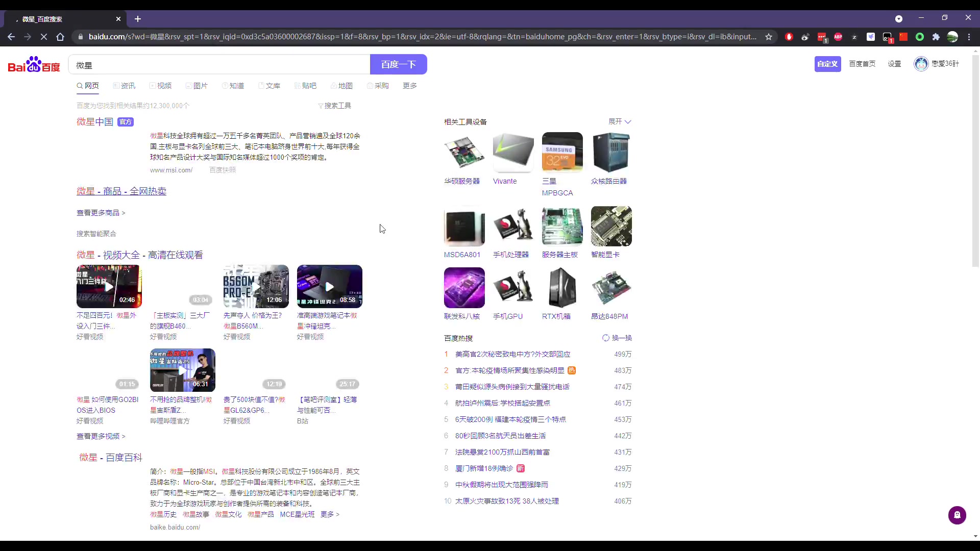This screenshot has height=551, width=980.
Task: Open a new browser tab
Action: tap(138, 19)
